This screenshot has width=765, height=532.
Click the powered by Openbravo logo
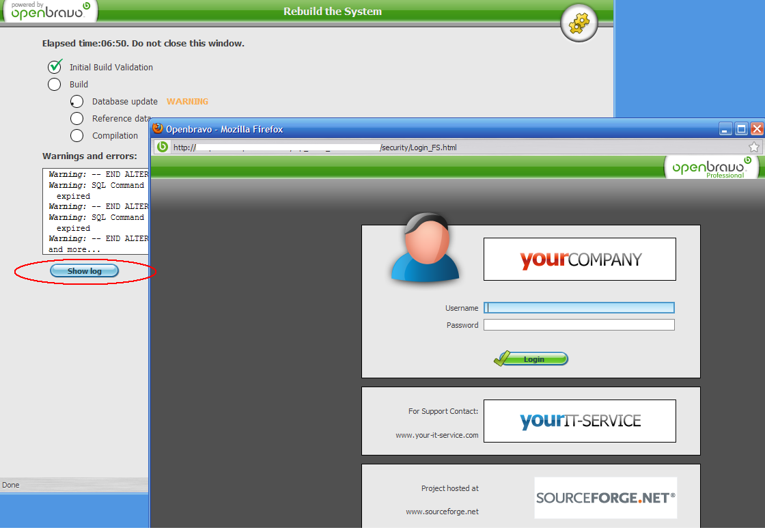[51, 10]
